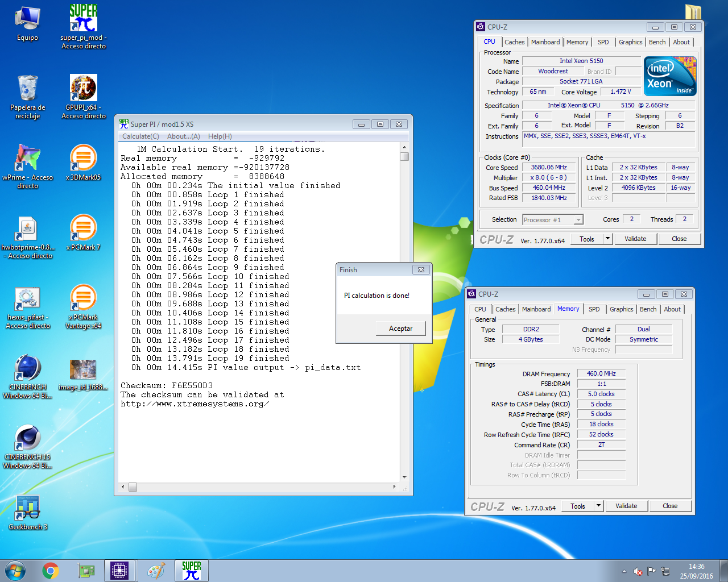The image size is (728, 582).
Task: Expand Tools dropdown arrow in top CPU-Z
Action: (608, 239)
